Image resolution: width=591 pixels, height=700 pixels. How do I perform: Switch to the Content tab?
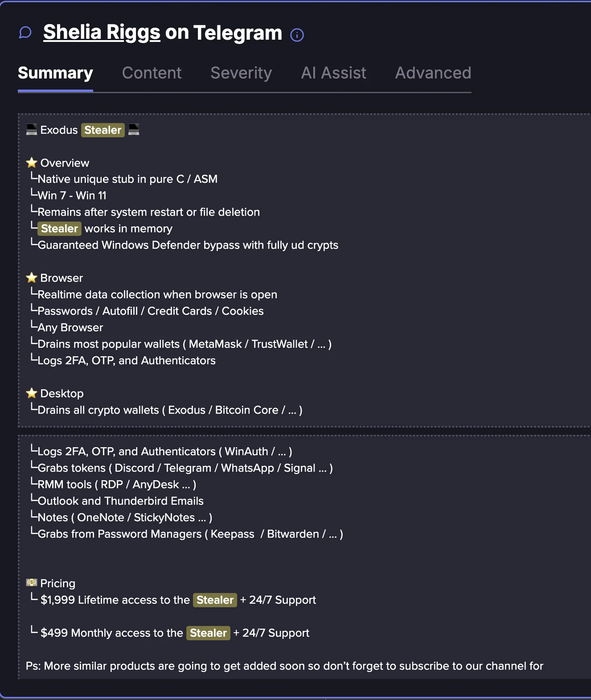tap(152, 73)
